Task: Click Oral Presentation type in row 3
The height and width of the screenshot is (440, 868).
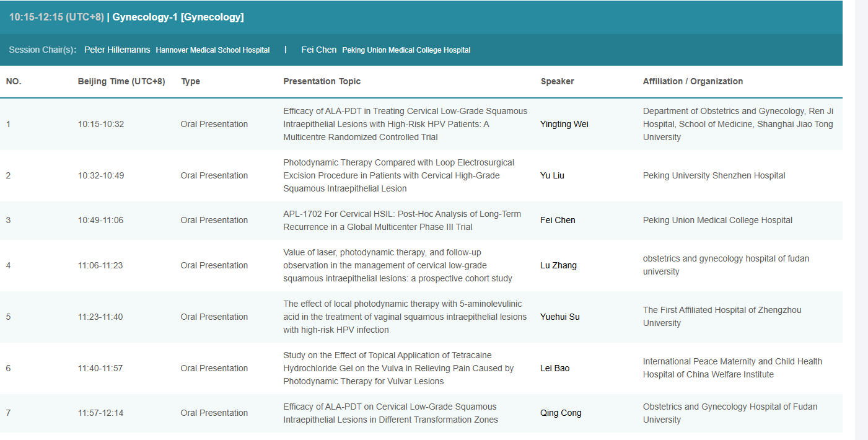Action: (x=214, y=220)
